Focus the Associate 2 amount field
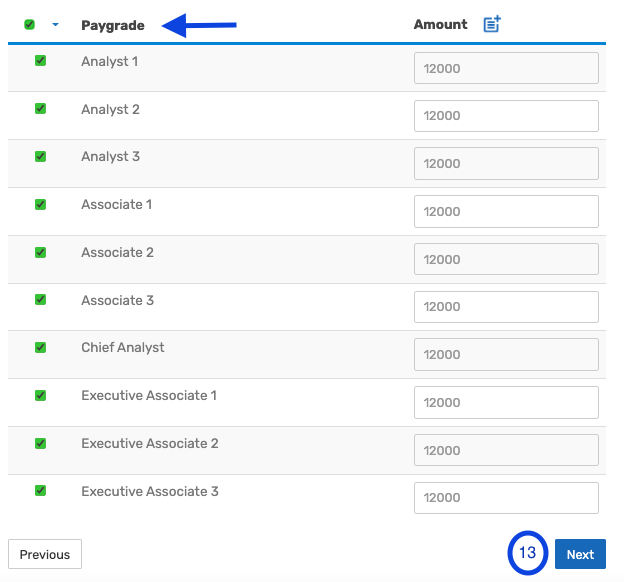The width and height of the screenshot is (624, 582). click(506, 259)
